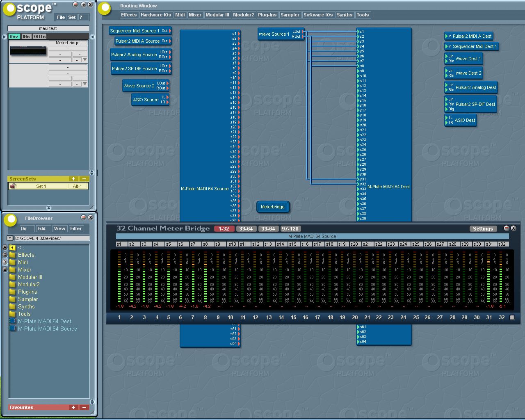Click the Meterbridge device thumbnail in project panel
525x420 pixels.
28,51
